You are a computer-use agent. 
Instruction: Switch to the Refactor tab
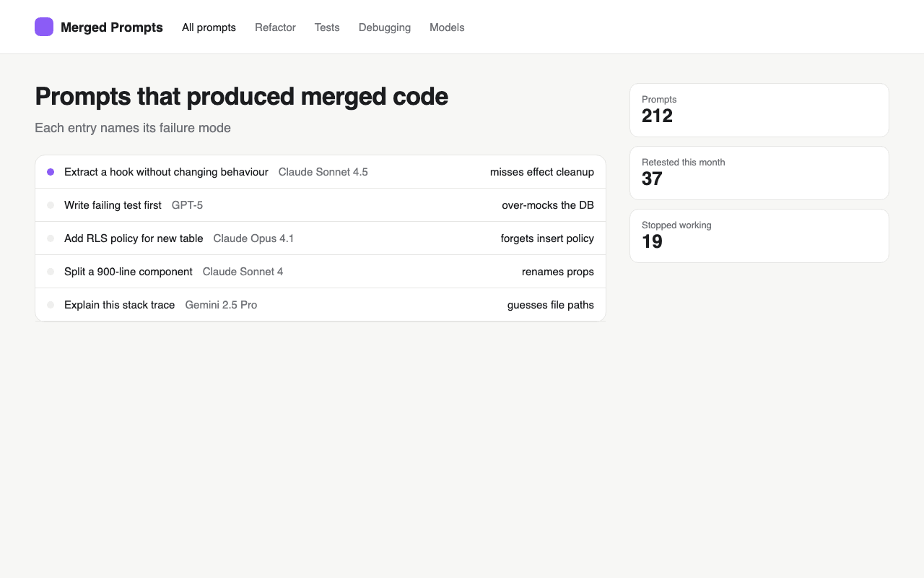275,27
